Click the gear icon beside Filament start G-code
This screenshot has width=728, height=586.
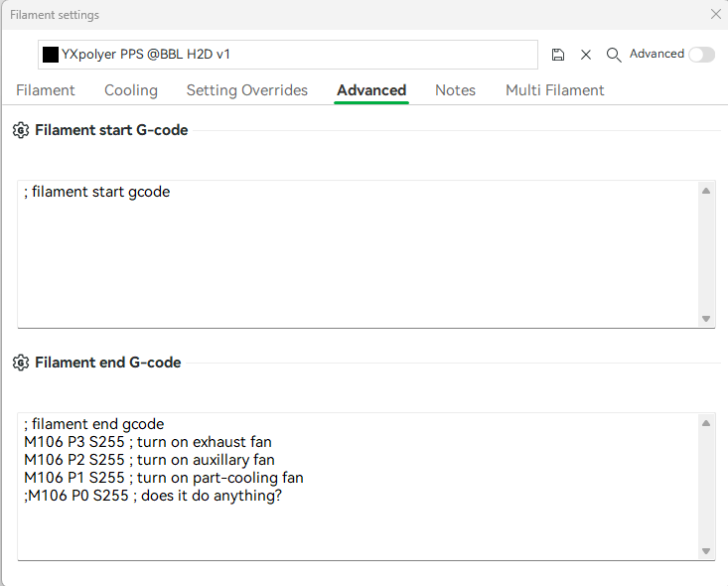[x=21, y=130]
